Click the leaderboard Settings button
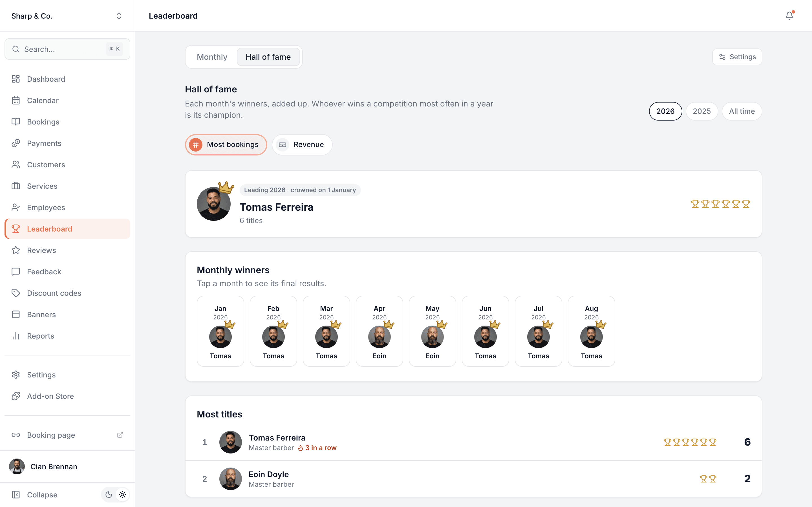The image size is (812, 507). click(737, 57)
